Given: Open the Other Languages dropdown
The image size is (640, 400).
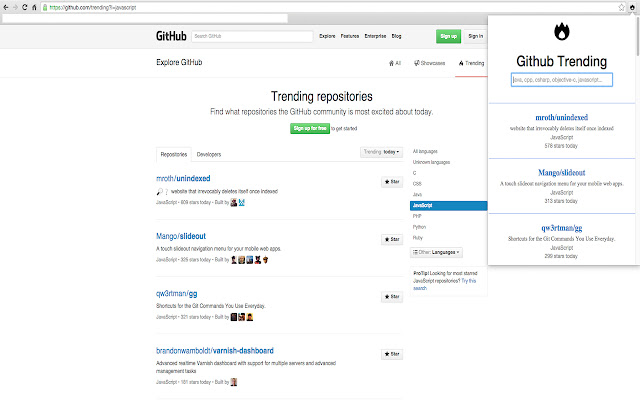Looking at the screenshot, I should coord(436,252).
